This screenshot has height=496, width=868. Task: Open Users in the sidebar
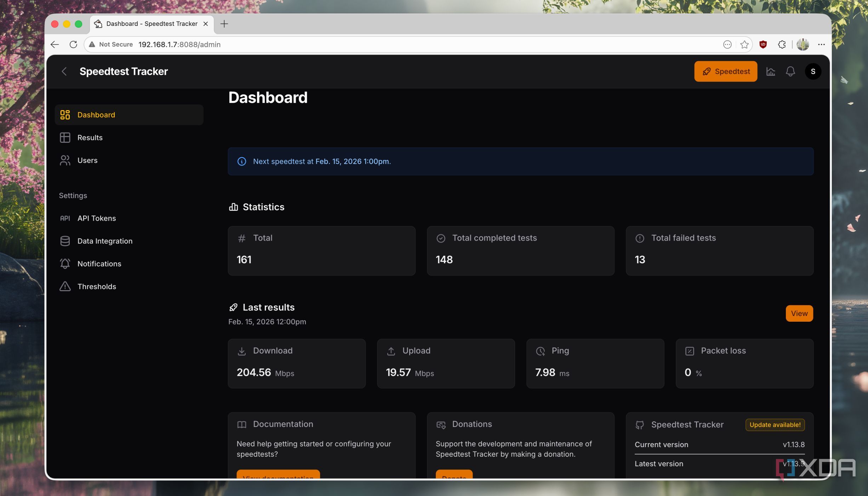(129, 160)
